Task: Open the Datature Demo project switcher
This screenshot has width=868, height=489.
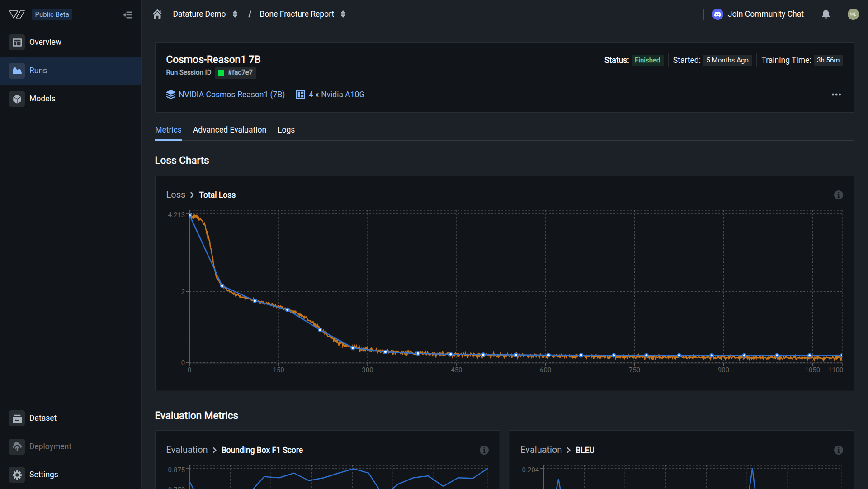Action: (235, 14)
